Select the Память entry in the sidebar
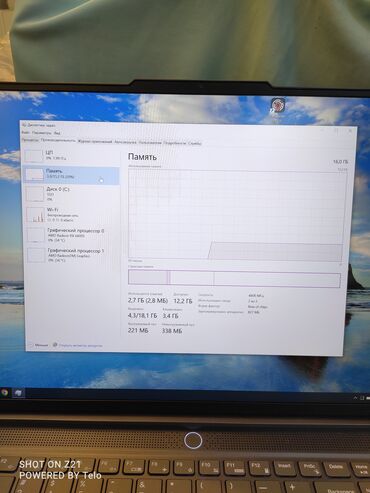370x493 pixels. [72, 175]
